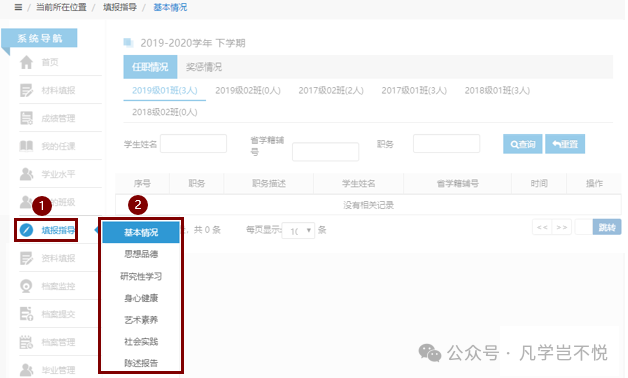The height and width of the screenshot is (378, 628).
Task: Click the 材料填报 sidebar icon
Action: pos(26,90)
